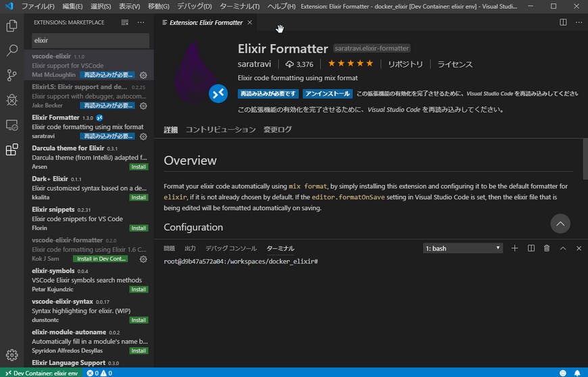Open the feedback smiley in status bar
Image resolution: width=588 pixels, height=377 pixels.
point(563,373)
